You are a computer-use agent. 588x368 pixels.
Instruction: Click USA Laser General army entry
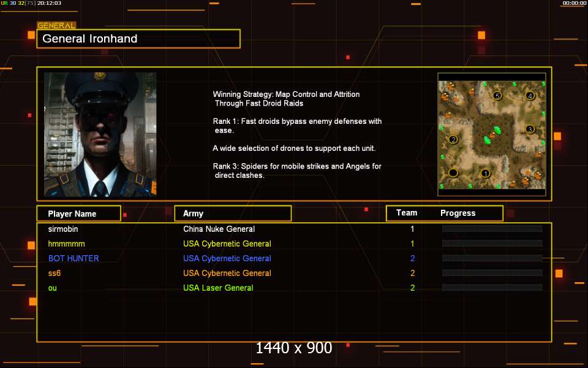pyautogui.click(x=218, y=288)
